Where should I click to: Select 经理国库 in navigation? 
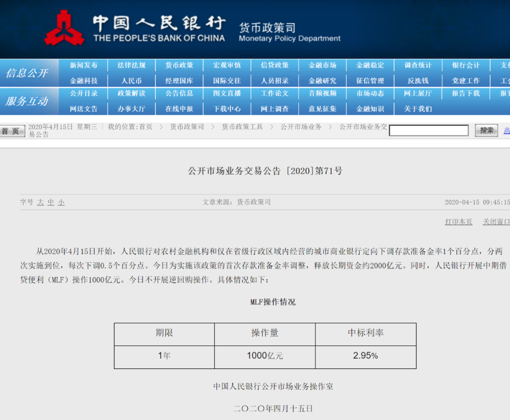(179, 81)
